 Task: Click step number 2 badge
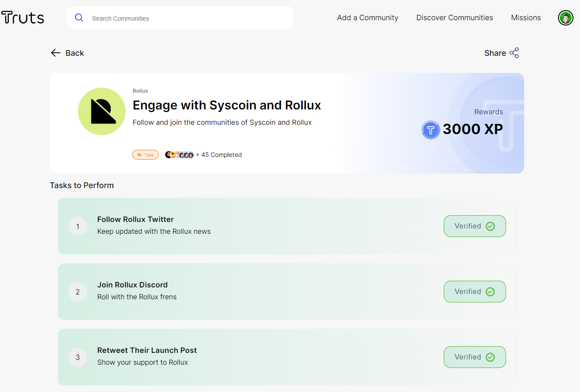(78, 292)
